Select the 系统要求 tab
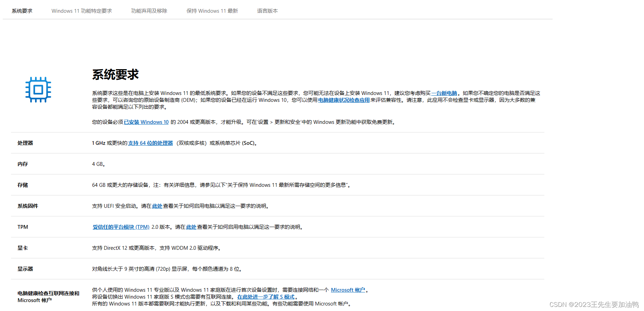This screenshot has height=311, width=644. point(22,11)
